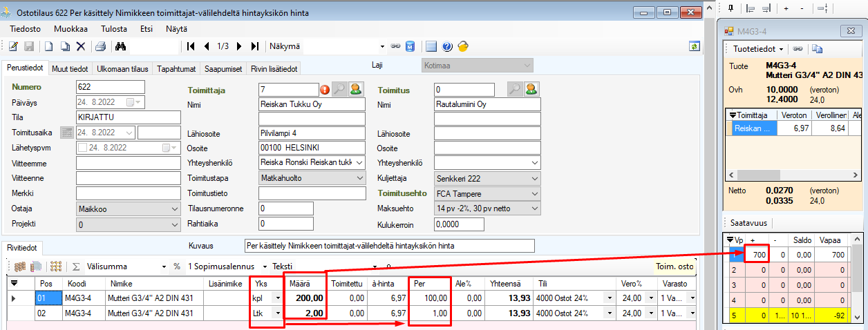Switch to the Tapahtumat tab
This screenshot has height=330, width=868.
tap(177, 69)
